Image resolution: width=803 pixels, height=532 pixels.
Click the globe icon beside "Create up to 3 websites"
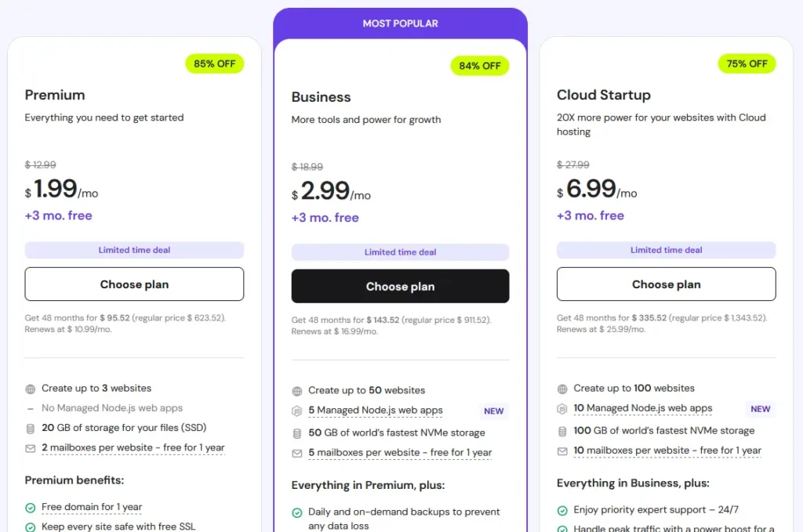coord(31,389)
